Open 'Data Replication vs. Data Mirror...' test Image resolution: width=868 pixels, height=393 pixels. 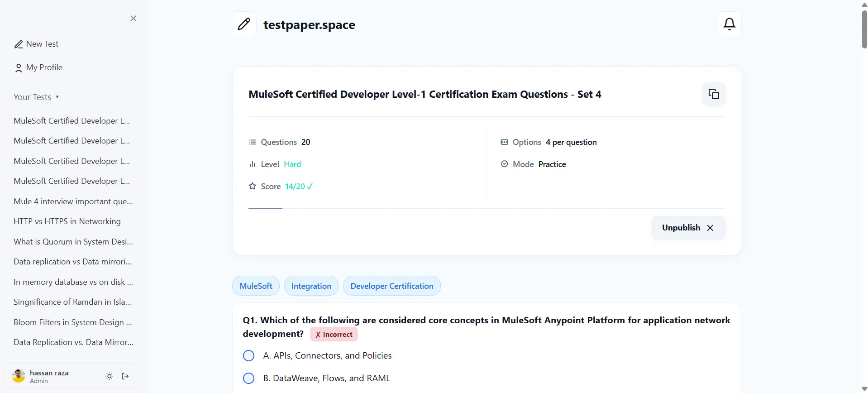pyautogui.click(x=73, y=342)
